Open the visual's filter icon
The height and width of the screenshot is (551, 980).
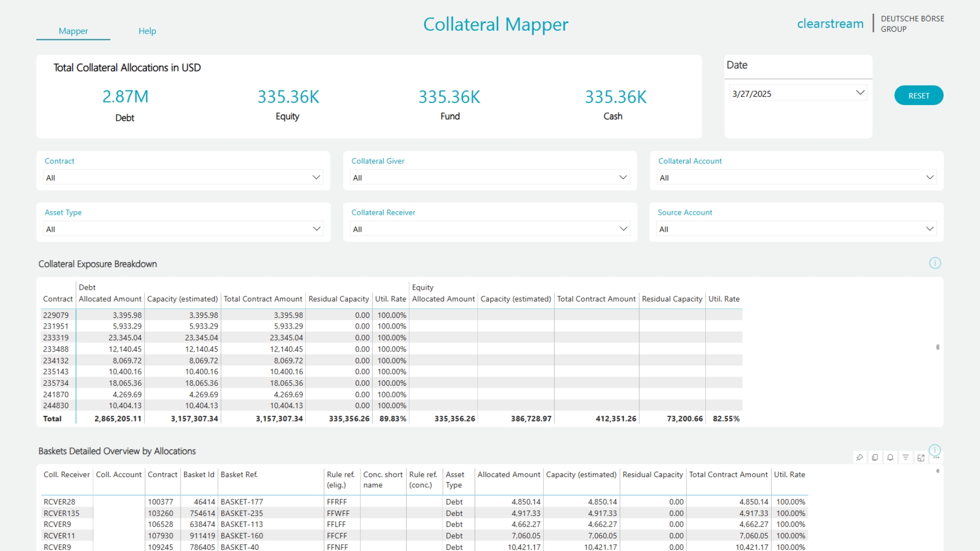905,458
